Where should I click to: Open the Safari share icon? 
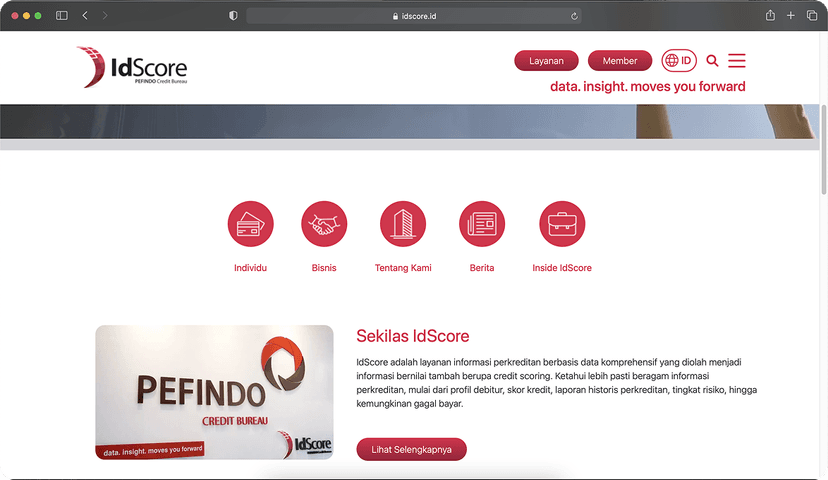770,15
